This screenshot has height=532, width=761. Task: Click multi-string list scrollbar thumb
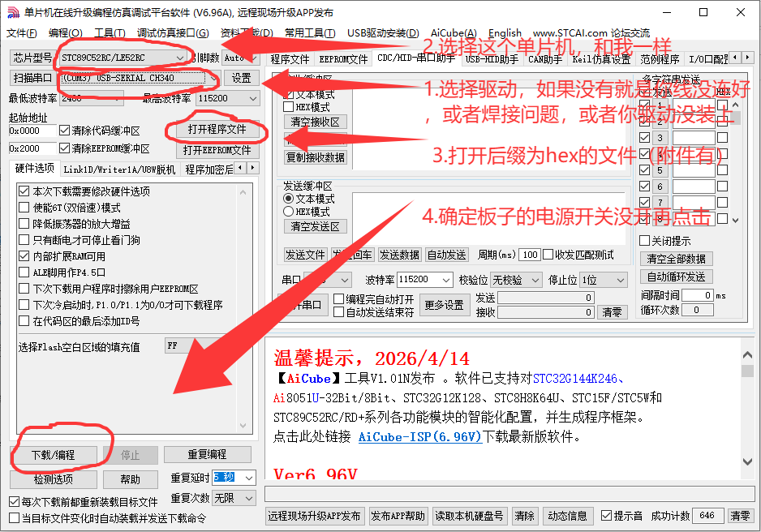tap(735, 118)
